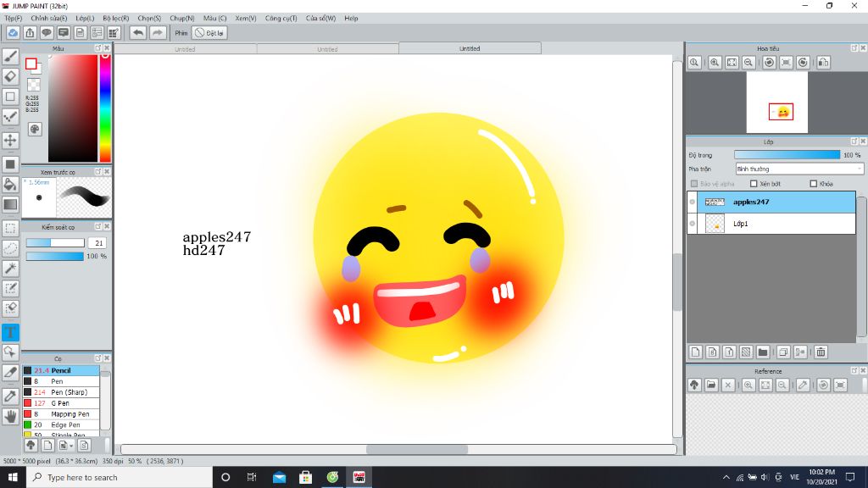Select the Lớp1 layer row
This screenshot has height=488, width=868.
click(771, 224)
